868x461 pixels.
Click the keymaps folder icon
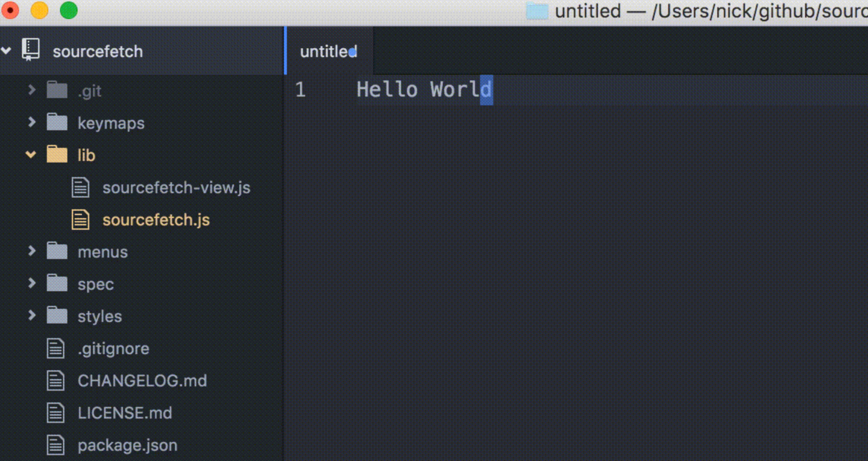(57, 122)
